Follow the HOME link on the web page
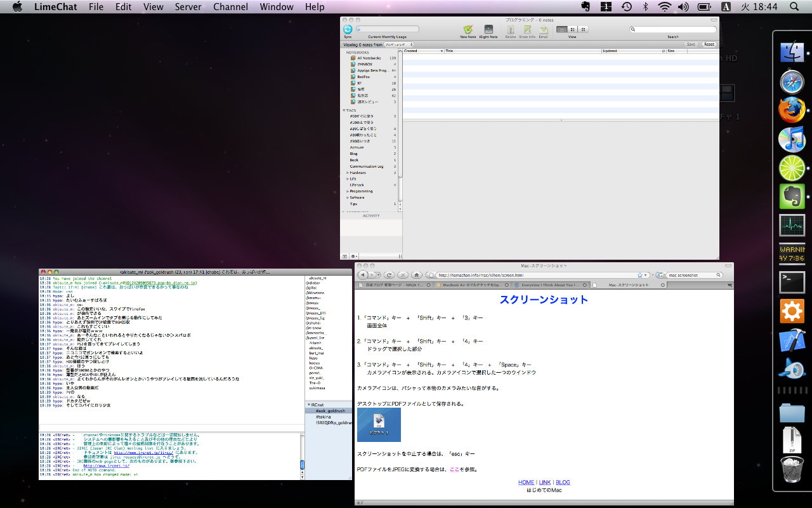 [x=526, y=483]
